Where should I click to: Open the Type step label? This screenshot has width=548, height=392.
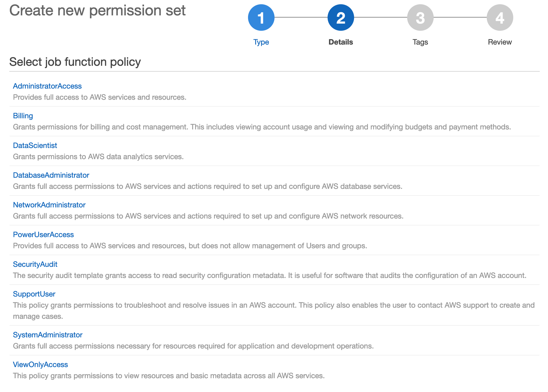[261, 42]
